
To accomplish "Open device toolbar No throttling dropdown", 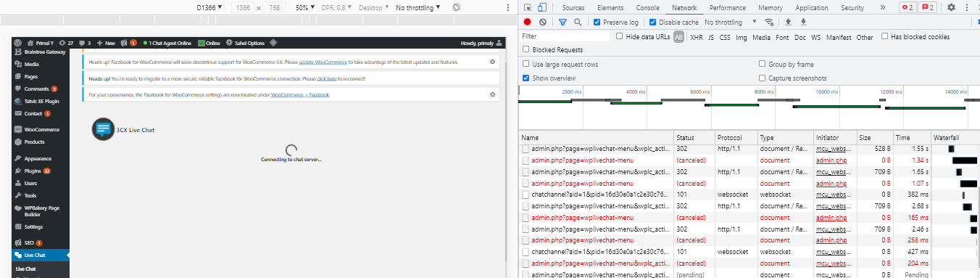I will coord(418,7).
